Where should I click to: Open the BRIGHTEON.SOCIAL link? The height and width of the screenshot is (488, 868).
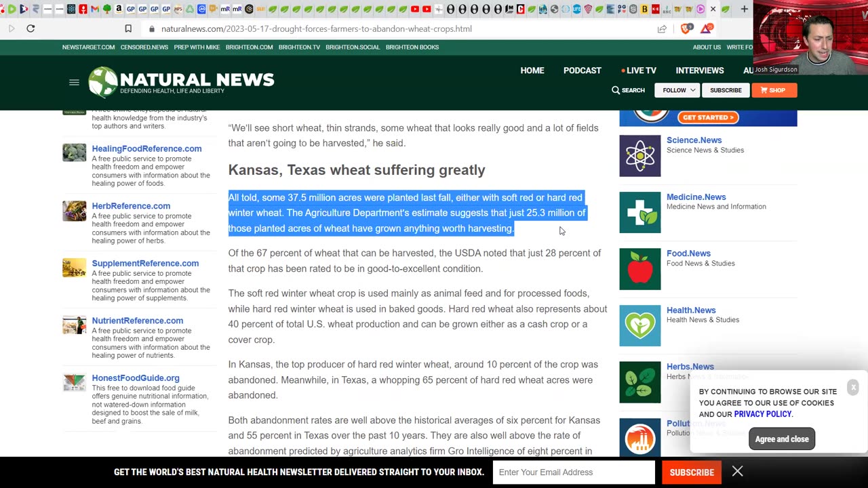353,47
